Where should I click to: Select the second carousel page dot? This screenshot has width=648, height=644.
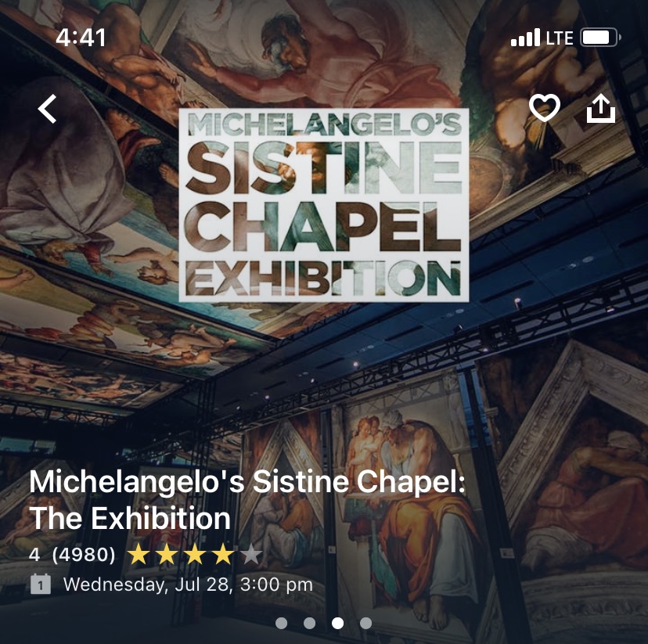pos(310,623)
